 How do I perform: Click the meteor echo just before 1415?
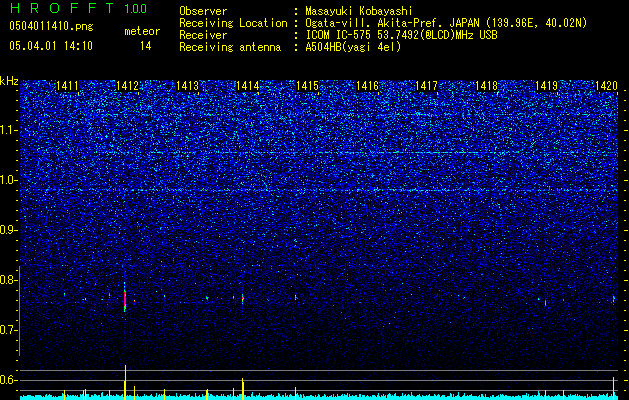[296, 297]
